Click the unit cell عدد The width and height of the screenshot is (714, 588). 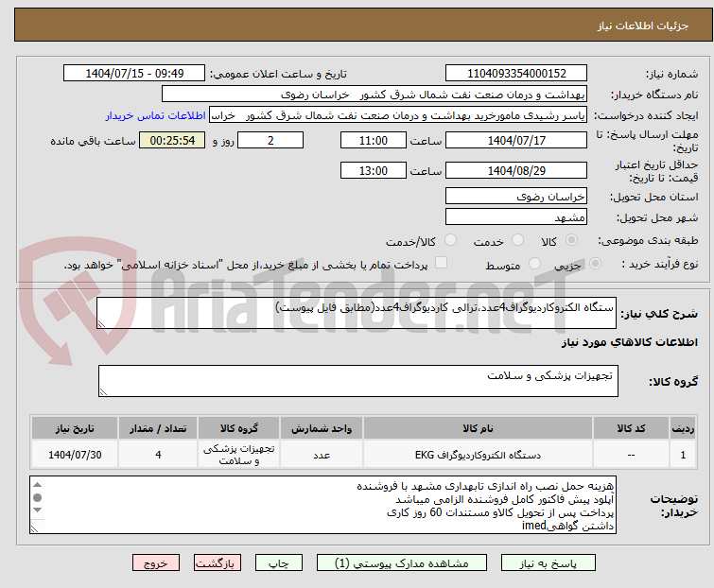pos(322,455)
